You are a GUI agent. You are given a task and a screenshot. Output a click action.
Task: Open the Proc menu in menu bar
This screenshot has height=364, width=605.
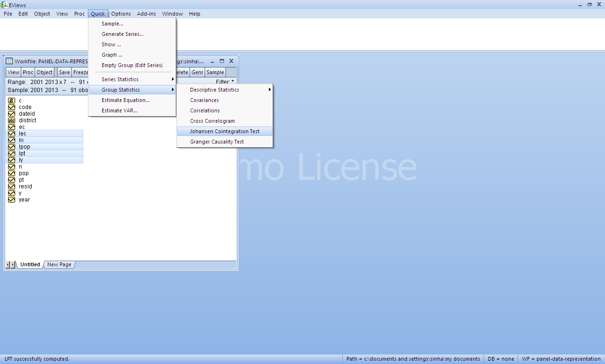click(79, 14)
